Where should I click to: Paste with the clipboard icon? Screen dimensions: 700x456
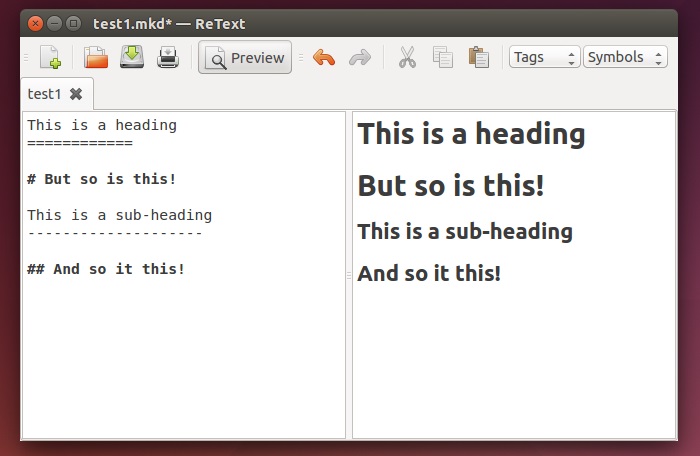tap(479, 57)
